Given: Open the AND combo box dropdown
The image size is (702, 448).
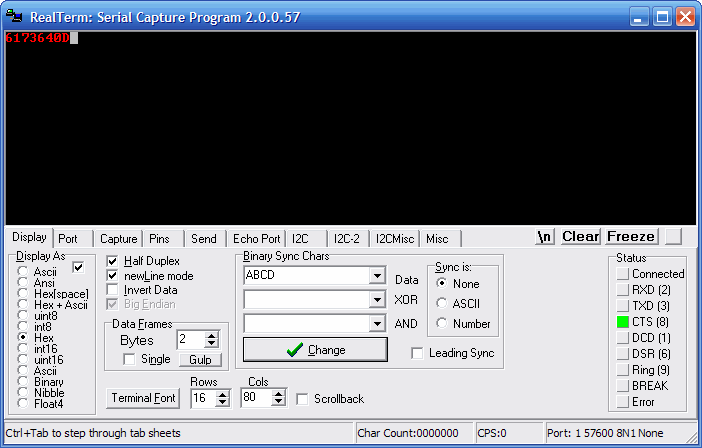Looking at the screenshot, I should (x=377, y=324).
